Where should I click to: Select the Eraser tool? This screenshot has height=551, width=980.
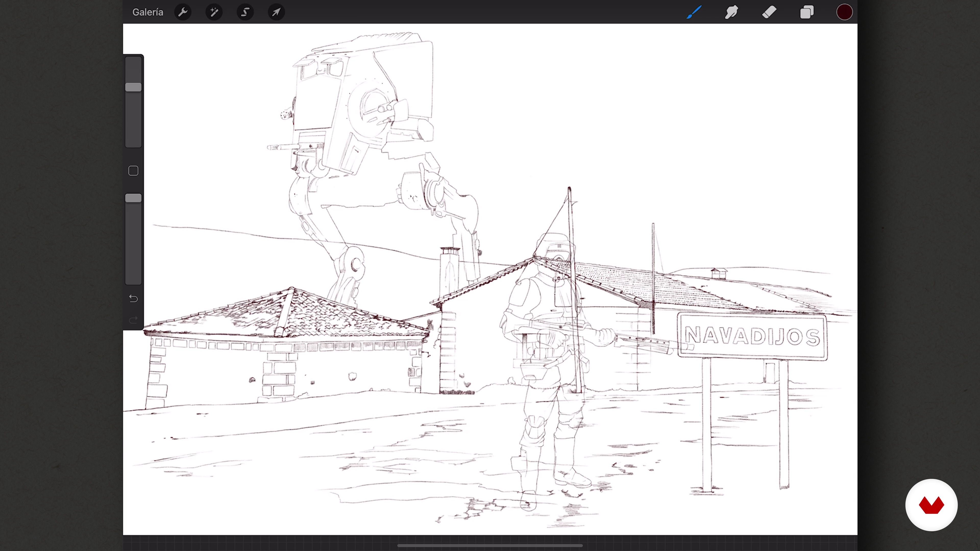[769, 12]
